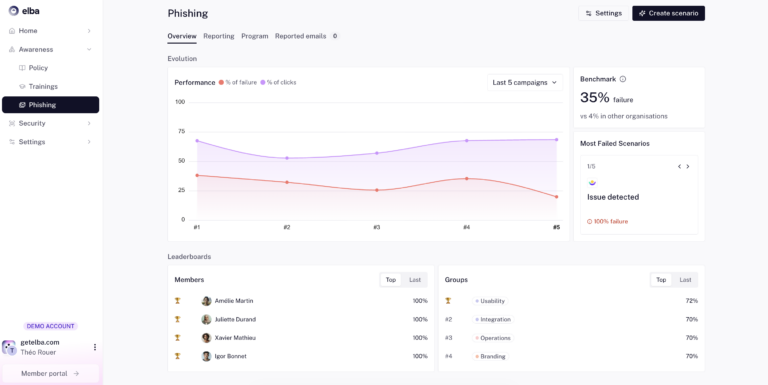Click the DEMO ACCOUNT badge
Viewport: 768px width, 385px height.
[50, 326]
